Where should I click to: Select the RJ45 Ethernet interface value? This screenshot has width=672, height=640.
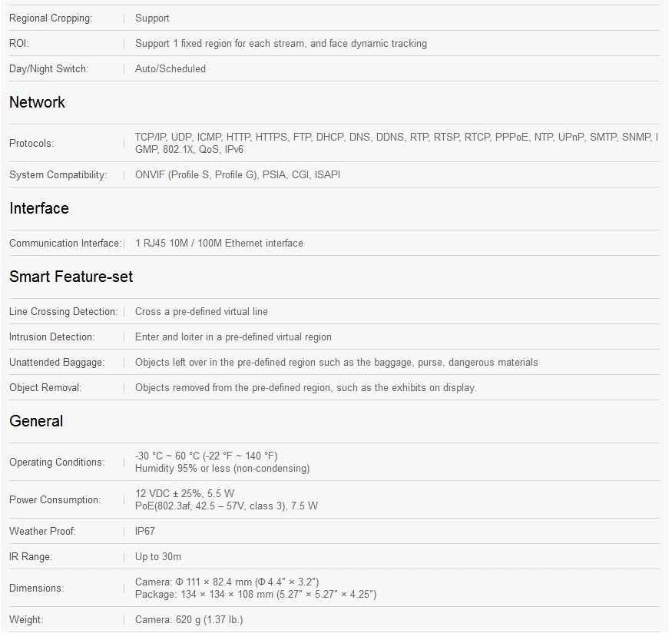pyautogui.click(x=219, y=244)
